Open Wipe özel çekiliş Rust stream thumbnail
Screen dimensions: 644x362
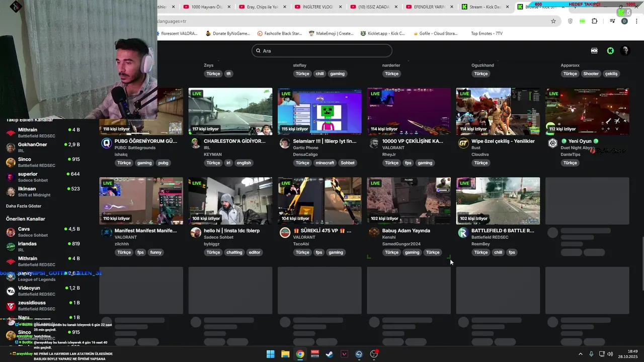[498, 112]
